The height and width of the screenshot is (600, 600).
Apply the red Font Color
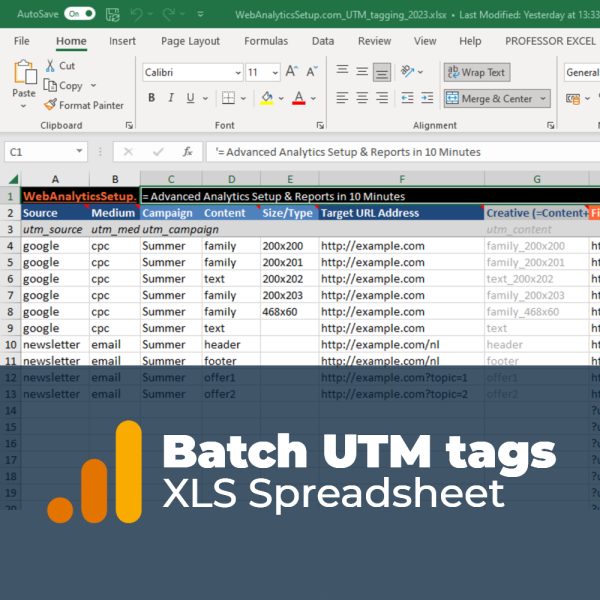(x=298, y=98)
